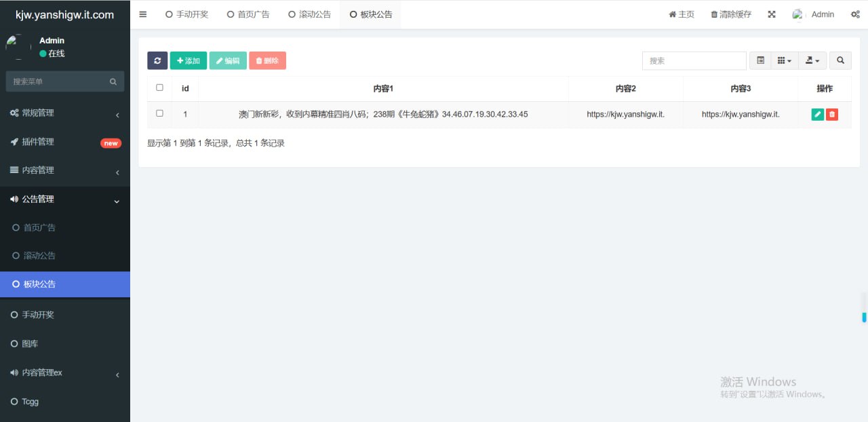Toggle the sidebar hamburger menu icon
The height and width of the screenshot is (422, 868).
coord(143,14)
